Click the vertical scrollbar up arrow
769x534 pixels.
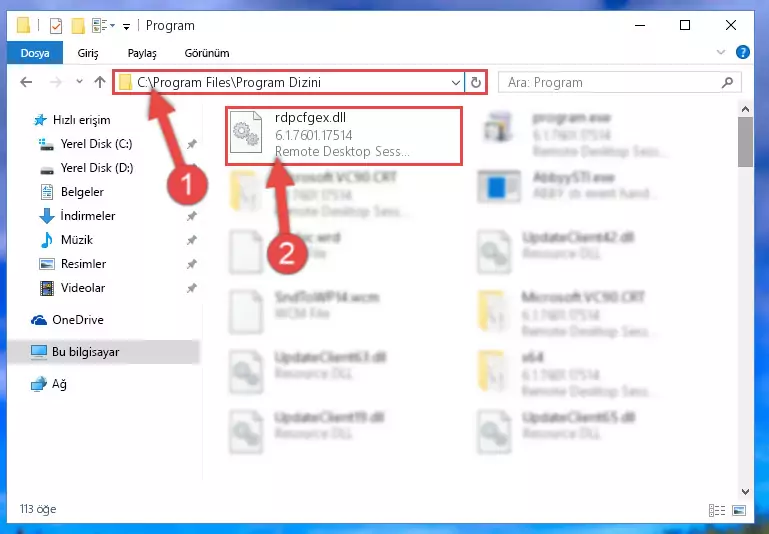click(745, 109)
